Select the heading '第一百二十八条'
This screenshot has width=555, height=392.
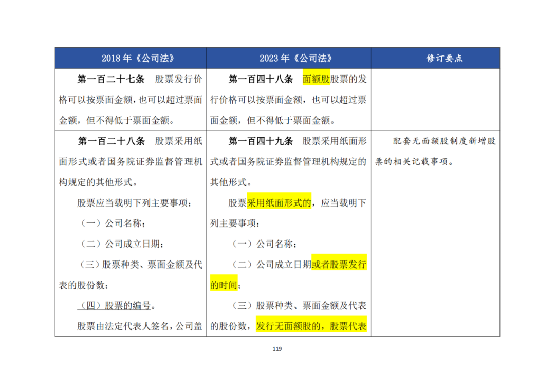click(111, 141)
